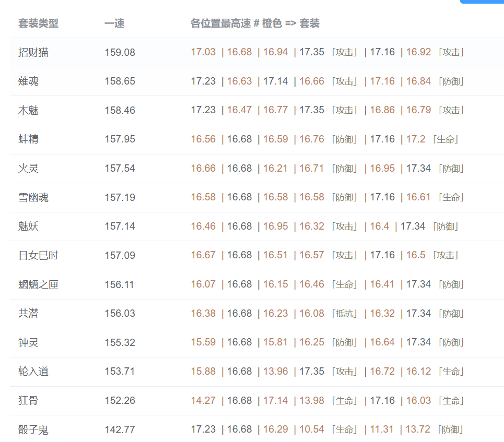
Task: Select the 日女巳时 row name
Action: (38, 255)
